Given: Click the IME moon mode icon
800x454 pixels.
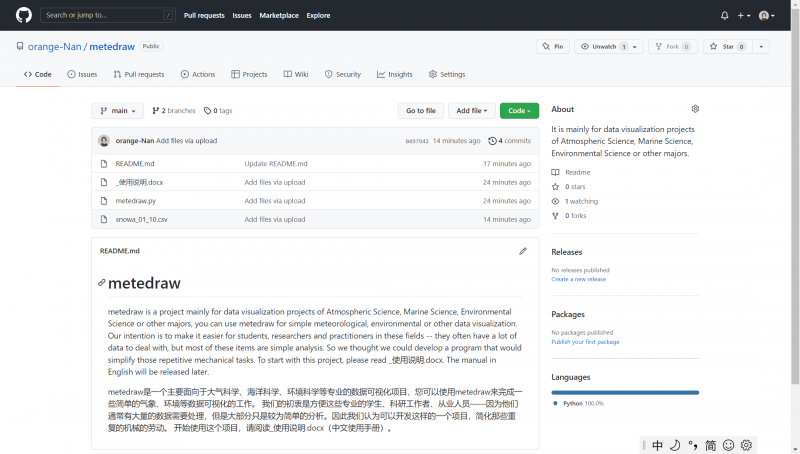Looking at the screenshot, I should [675, 445].
